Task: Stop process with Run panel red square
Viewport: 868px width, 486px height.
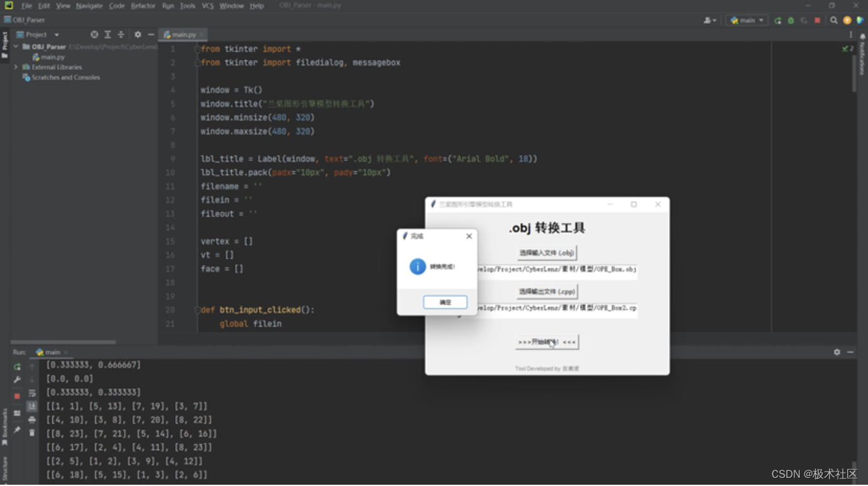Action: tap(17, 396)
